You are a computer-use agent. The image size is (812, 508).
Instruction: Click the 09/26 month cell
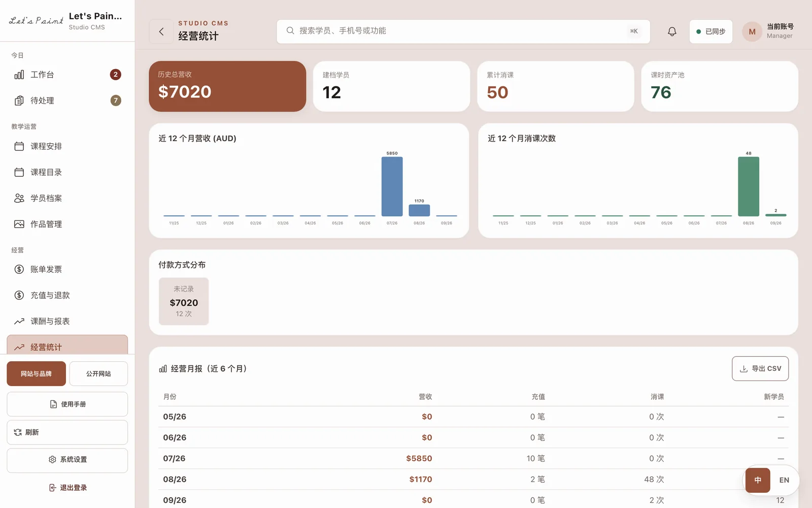tap(175, 500)
